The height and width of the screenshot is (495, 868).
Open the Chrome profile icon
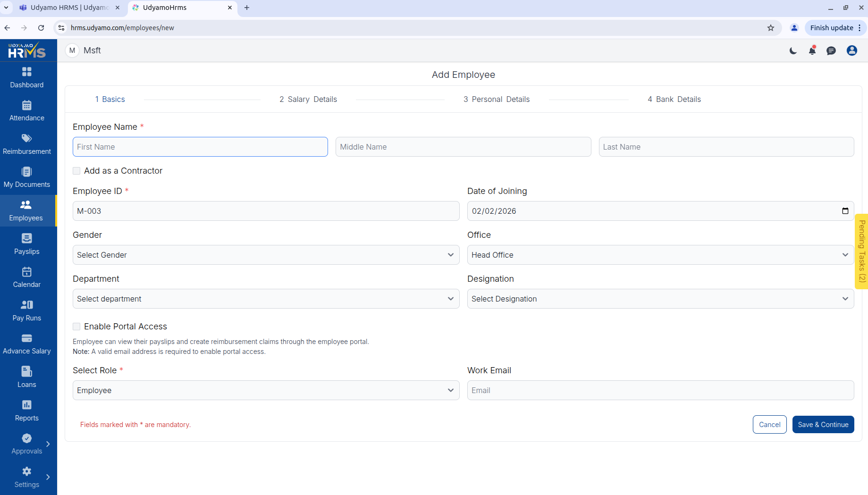(794, 28)
